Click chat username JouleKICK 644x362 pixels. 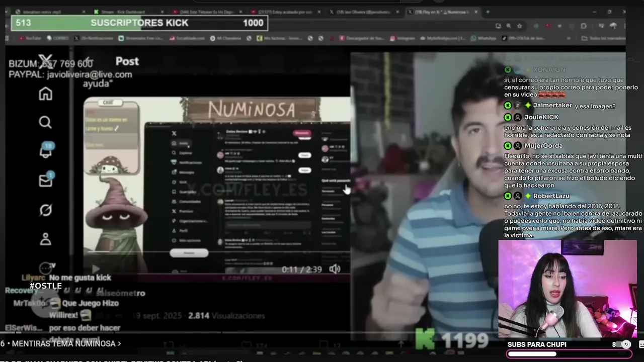541,117
